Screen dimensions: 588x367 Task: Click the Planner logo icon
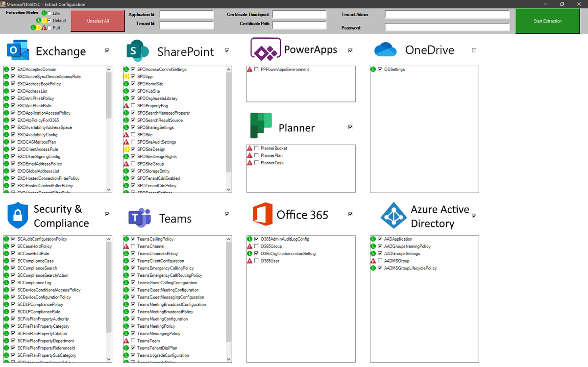[x=261, y=126]
